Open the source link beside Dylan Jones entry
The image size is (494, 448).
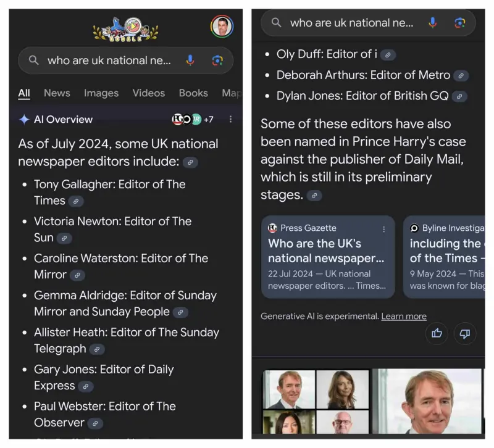(x=459, y=96)
